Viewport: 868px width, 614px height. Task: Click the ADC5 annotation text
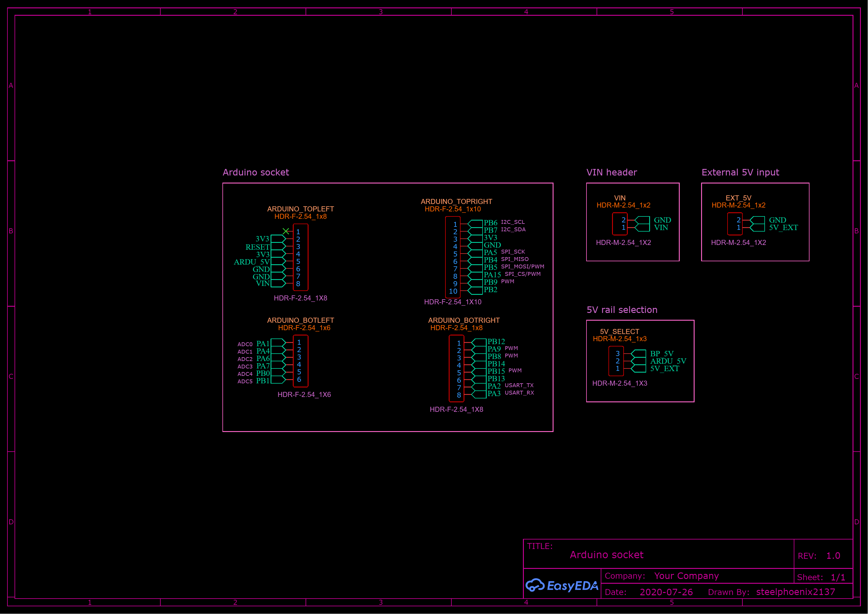click(x=245, y=382)
